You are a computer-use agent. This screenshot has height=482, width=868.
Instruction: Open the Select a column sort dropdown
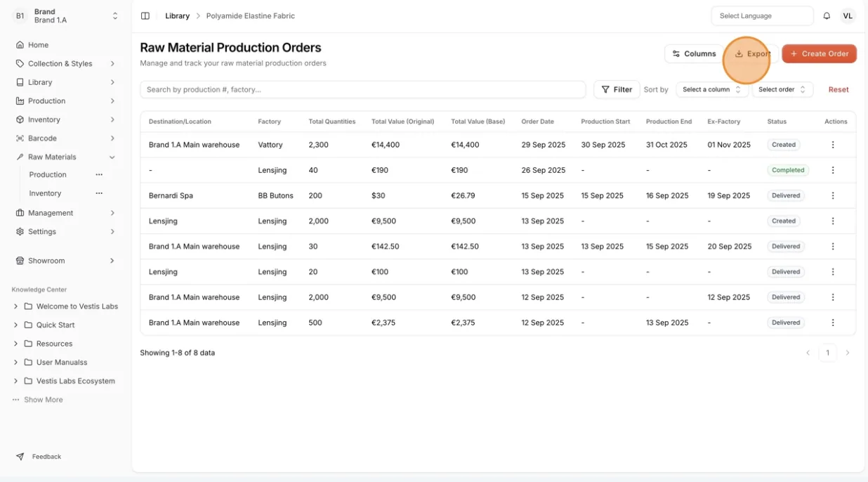pyautogui.click(x=712, y=90)
